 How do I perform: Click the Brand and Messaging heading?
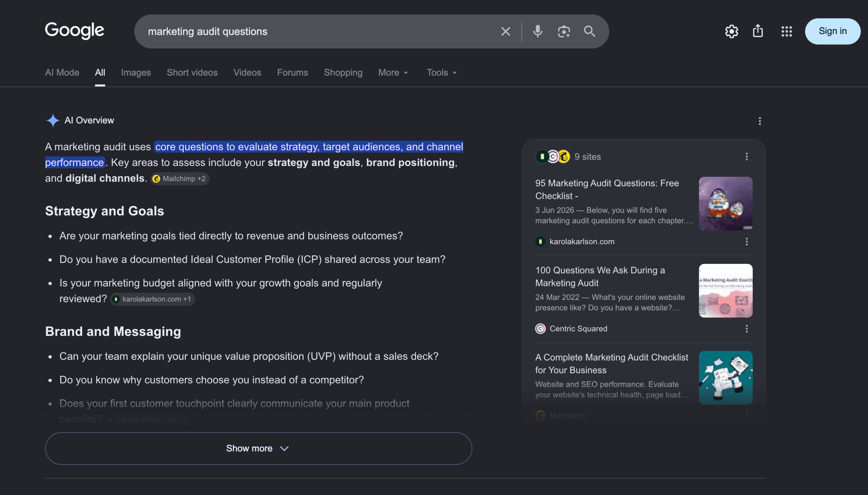113,331
